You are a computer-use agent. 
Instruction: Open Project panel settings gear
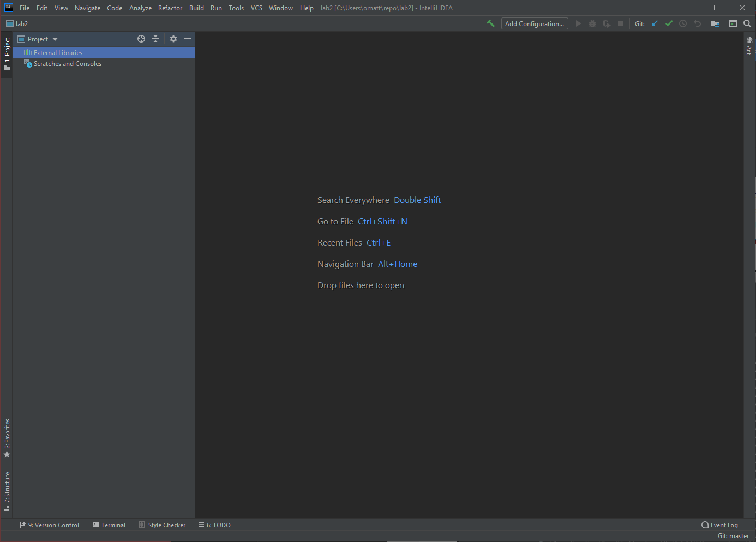point(173,39)
